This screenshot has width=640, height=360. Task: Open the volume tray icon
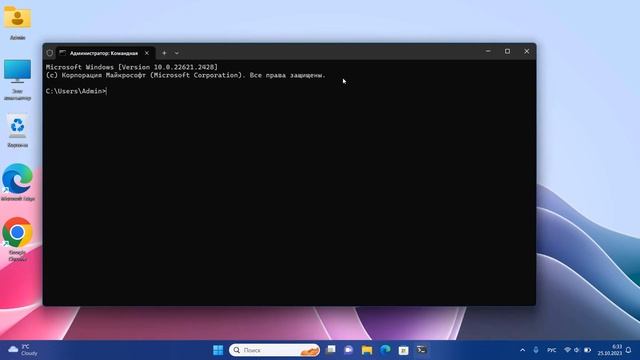[x=577, y=350]
